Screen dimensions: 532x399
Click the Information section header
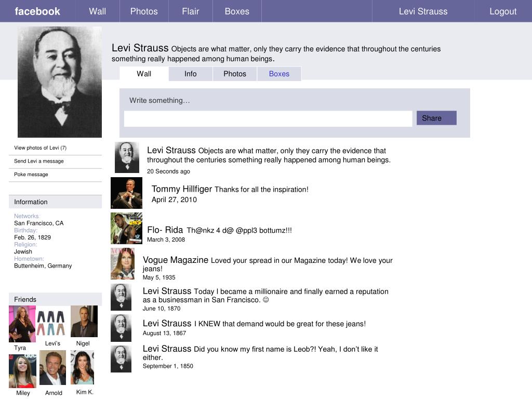coord(55,202)
